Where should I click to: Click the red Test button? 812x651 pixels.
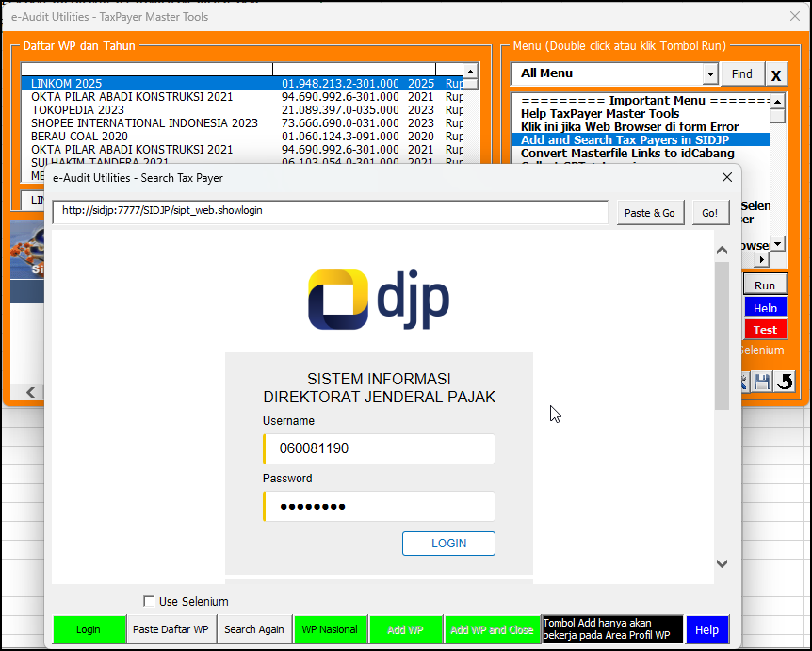tap(765, 330)
